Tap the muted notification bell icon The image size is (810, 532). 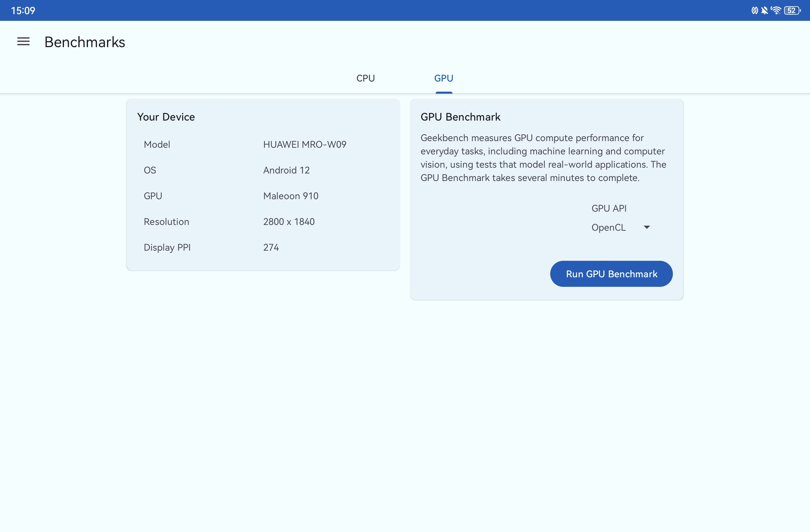pos(764,10)
